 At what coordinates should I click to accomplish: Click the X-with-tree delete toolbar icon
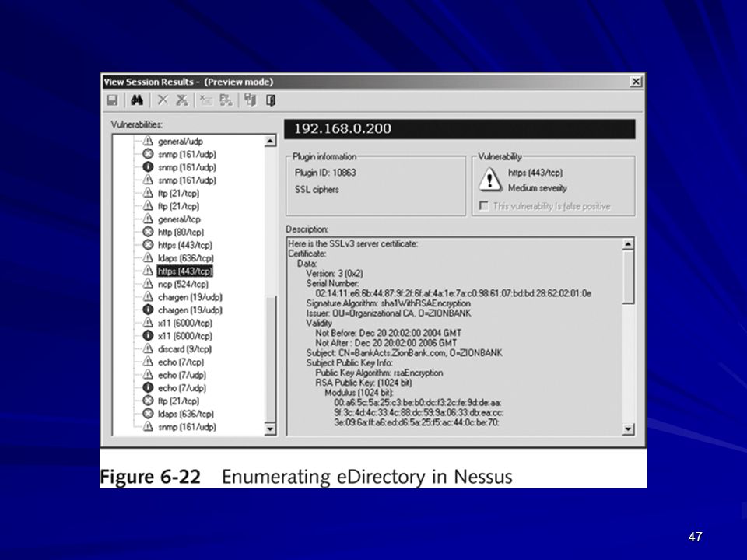pyautogui.click(x=181, y=100)
